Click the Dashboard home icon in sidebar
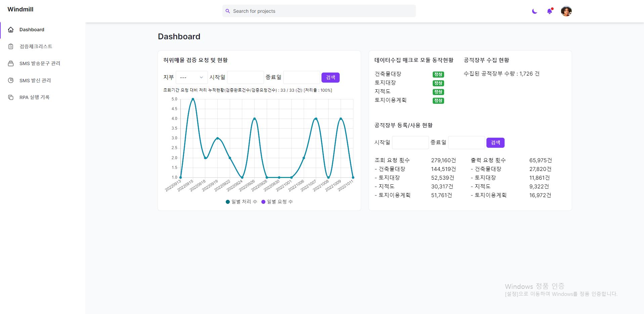Viewport: 644px width, 314px height. click(11, 30)
